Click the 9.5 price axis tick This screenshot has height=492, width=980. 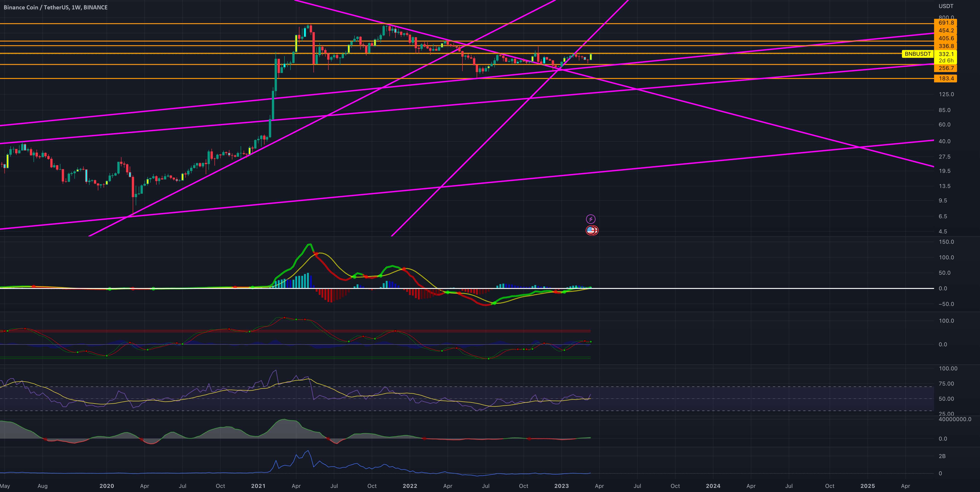click(943, 200)
